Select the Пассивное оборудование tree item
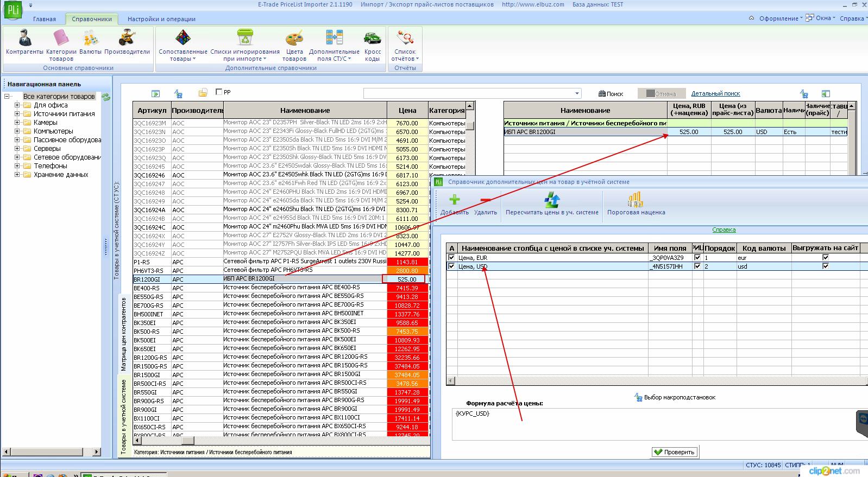The image size is (868, 477). (67, 140)
